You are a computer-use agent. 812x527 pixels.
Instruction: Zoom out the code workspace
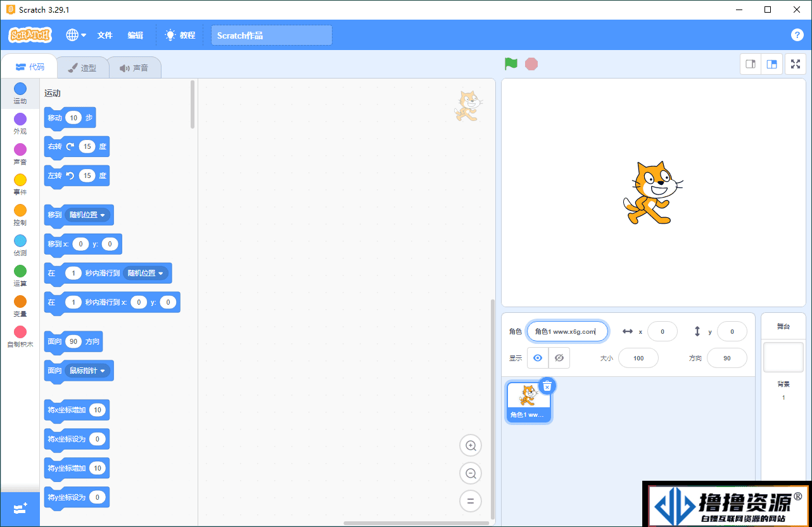pos(471,473)
